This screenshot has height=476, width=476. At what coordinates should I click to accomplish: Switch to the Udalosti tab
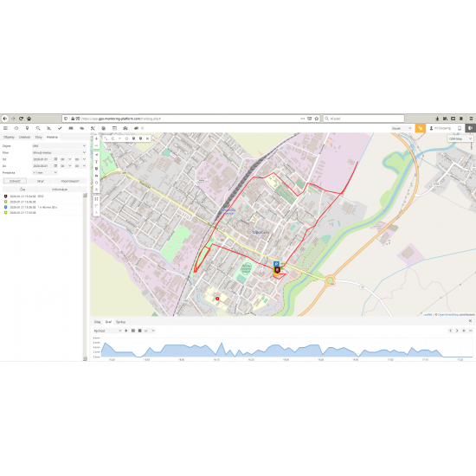(x=24, y=138)
